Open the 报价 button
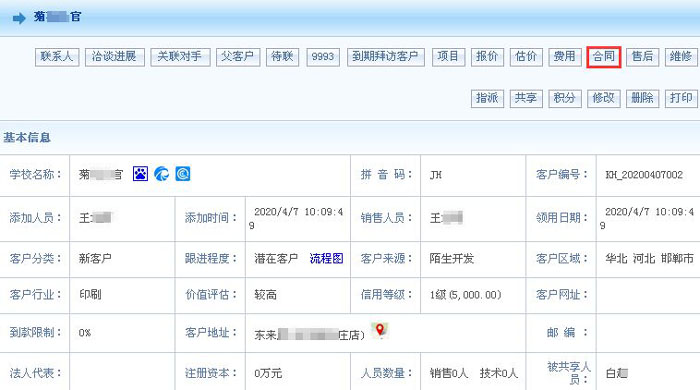The width and height of the screenshot is (700, 390). point(488,57)
